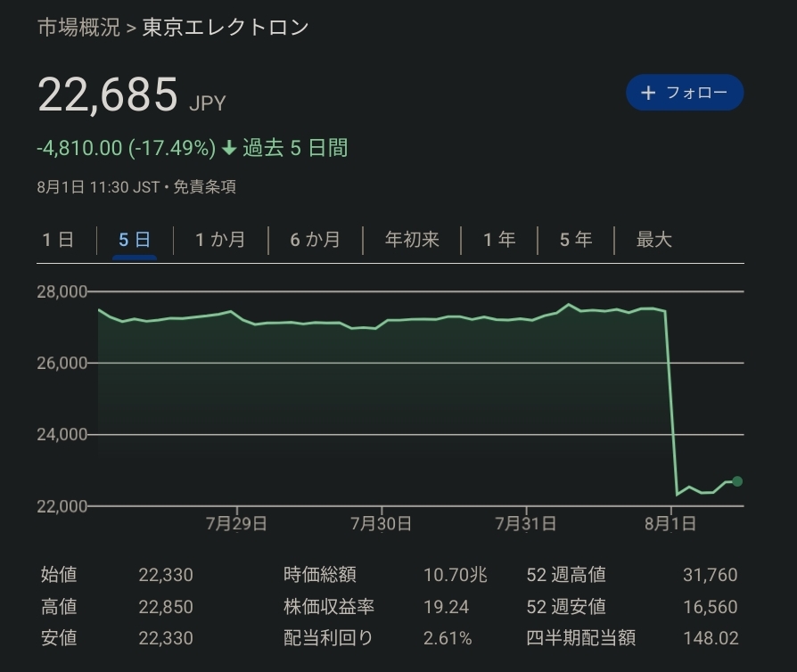This screenshot has width=797, height=672.
Task: Switch to the 1年 chart tab
Action: 499,240
